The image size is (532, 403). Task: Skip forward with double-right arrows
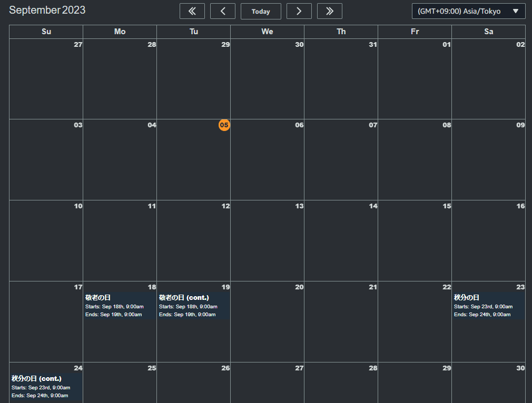click(329, 11)
